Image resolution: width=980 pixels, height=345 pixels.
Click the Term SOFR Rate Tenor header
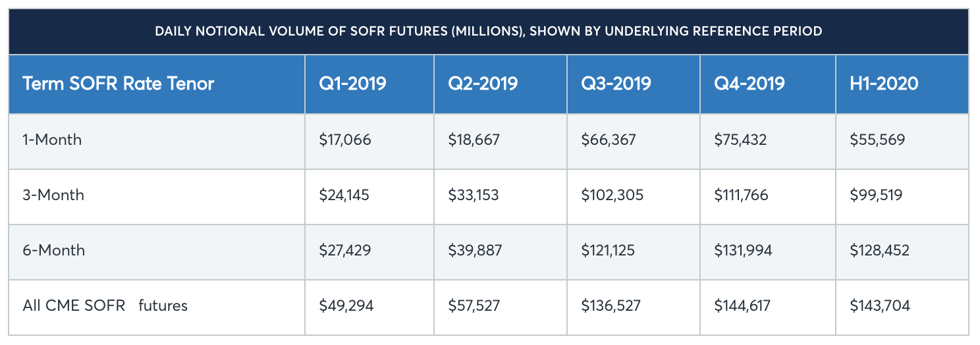coord(118,84)
